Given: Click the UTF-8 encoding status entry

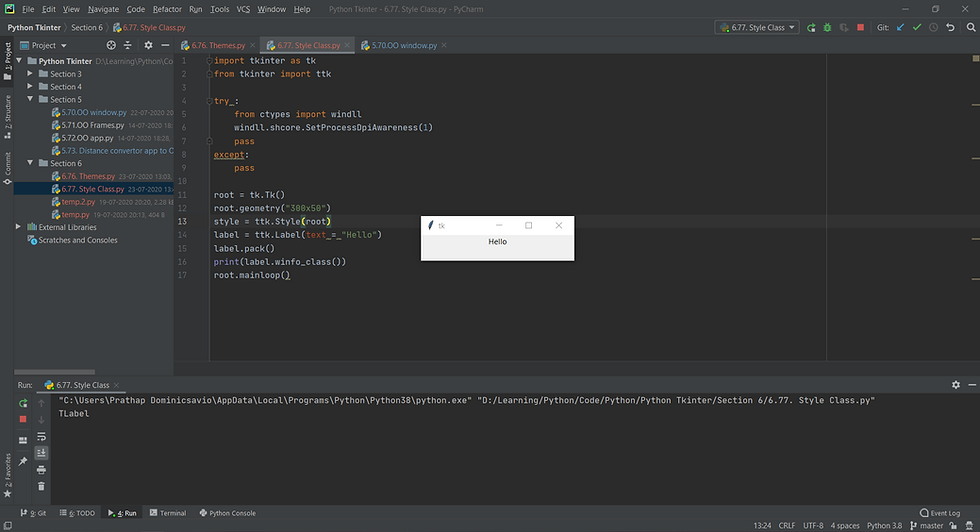Looking at the screenshot, I should (x=813, y=525).
